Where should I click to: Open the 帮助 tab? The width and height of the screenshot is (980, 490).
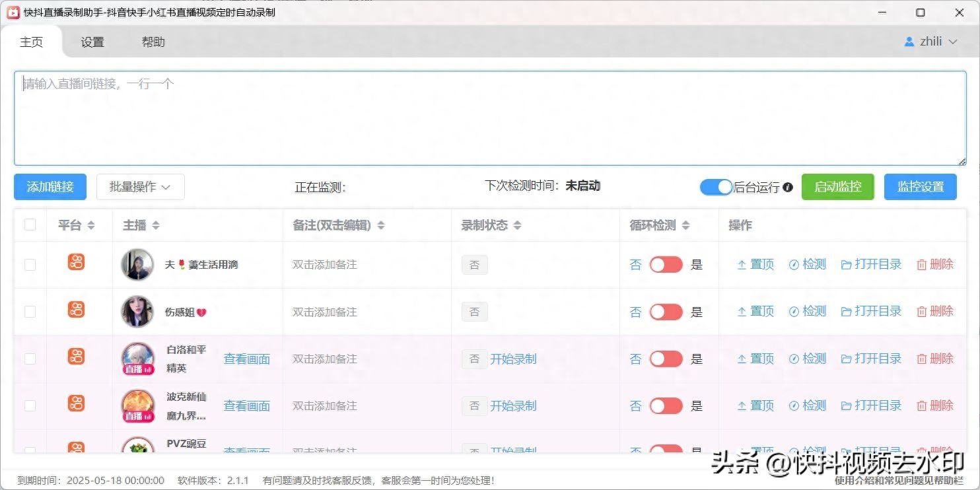pos(153,42)
